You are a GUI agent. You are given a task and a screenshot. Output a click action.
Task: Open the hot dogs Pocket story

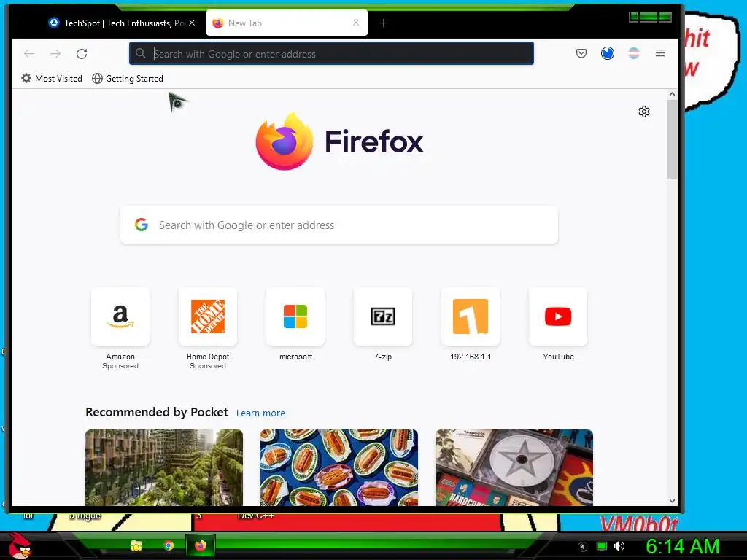coord(338,467)
